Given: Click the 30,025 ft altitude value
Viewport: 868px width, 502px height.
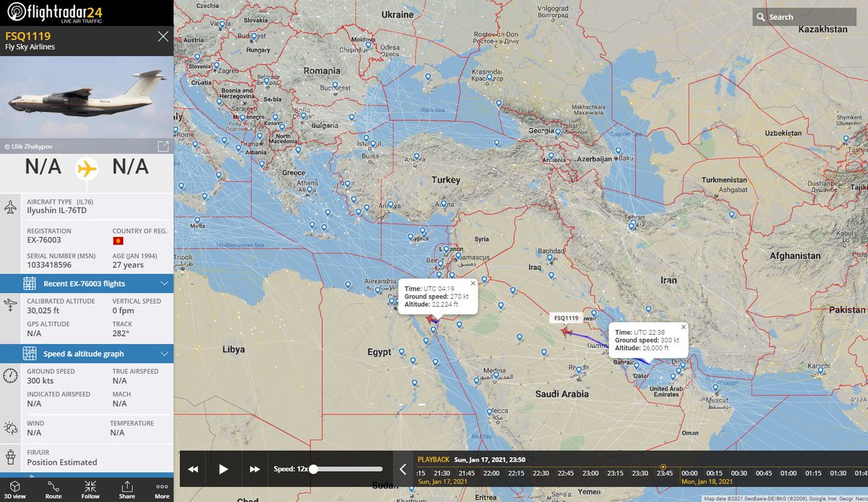Looking at the screenshot, I should [x=44, y=311].
